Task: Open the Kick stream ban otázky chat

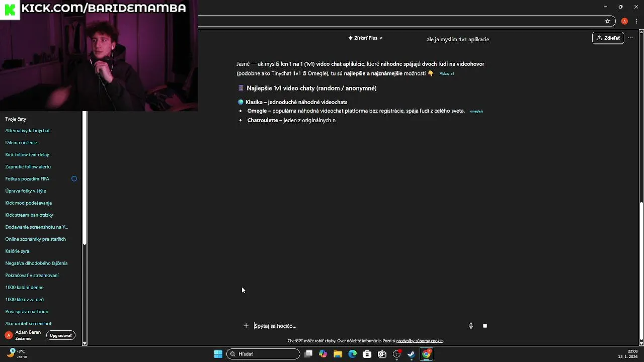Action: (x=29, y=215)
